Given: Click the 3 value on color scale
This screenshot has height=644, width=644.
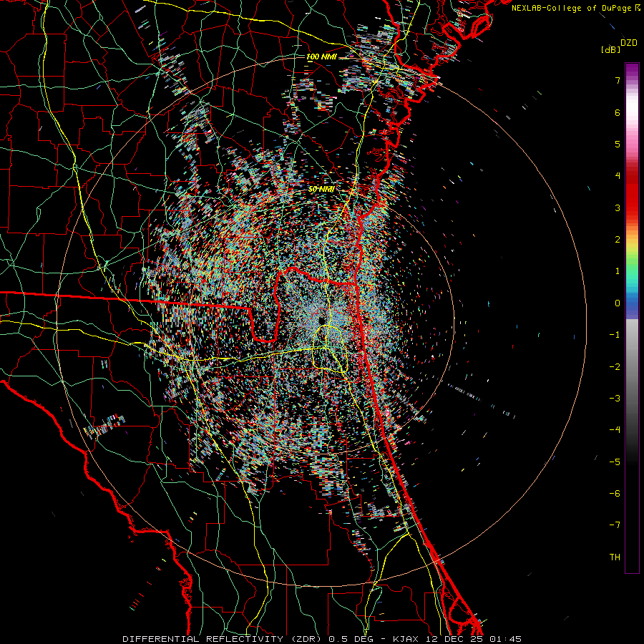Looking at the screenshot, I should pyautogui.click(x=618, y=208).
